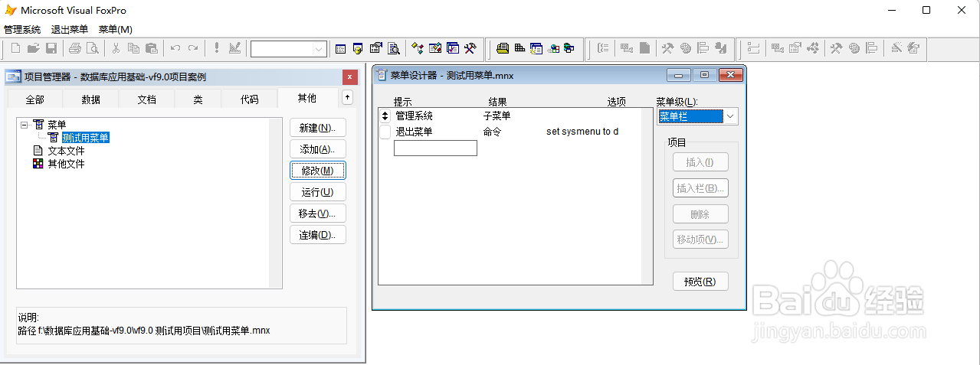Click the Save floppy disk icon
This screenshot has width=980, height=365.
(51, 48)
